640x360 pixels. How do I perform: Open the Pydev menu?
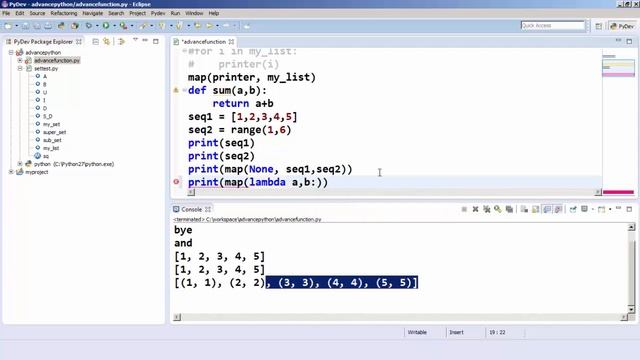click(x=158, y=13)
